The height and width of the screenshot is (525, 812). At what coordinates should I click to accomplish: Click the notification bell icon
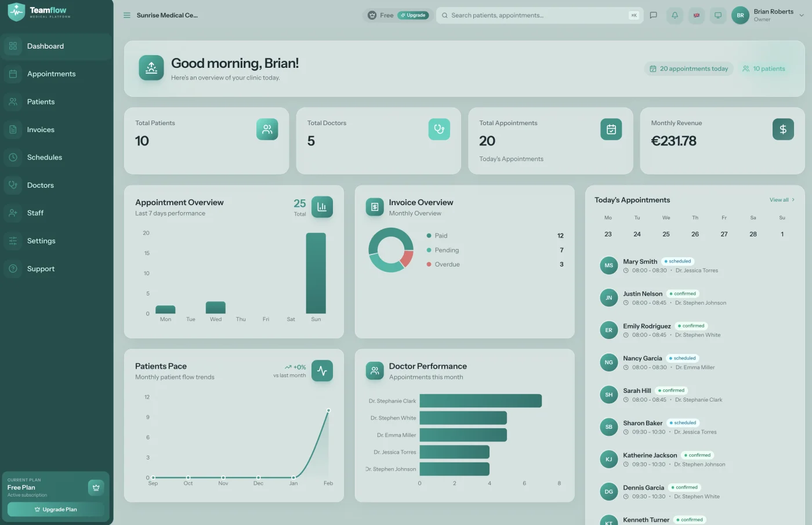[675, 16]
